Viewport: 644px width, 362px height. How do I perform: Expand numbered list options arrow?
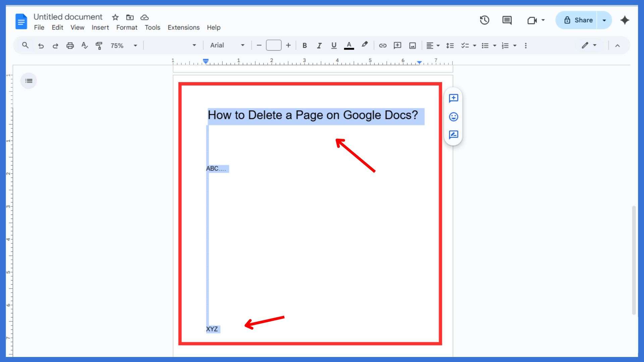[515, 46]
